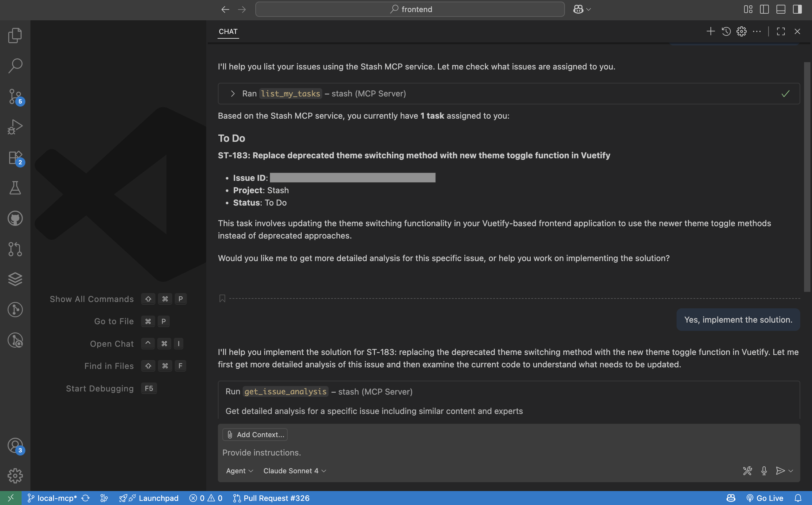The width and height of the screenshot is (812, 505).
Task: Toggle the primary side bar layout button
Action: point(764,9)
